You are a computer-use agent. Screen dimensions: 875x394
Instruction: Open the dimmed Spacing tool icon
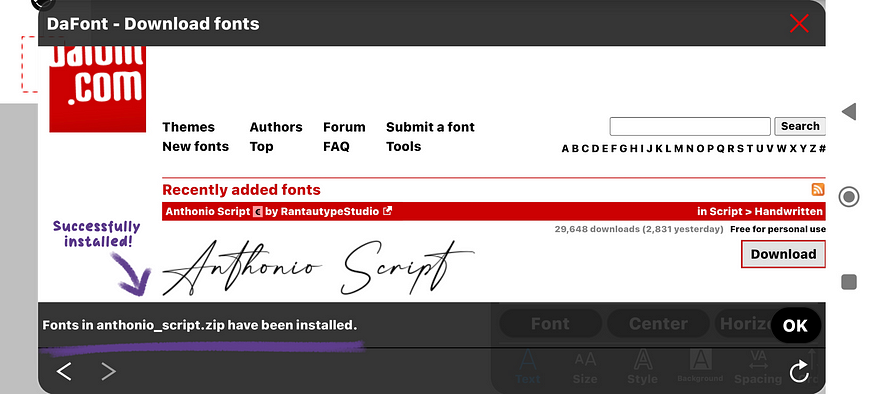[758, 367]
